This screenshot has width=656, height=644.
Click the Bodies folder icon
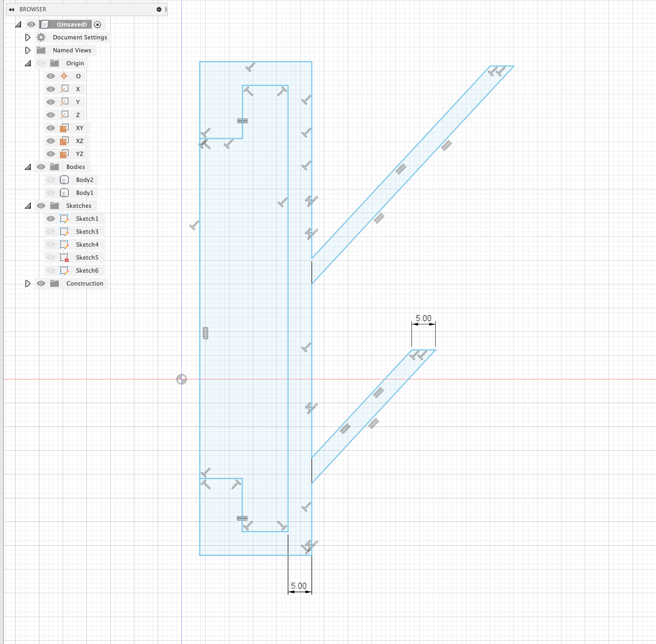pos(54,167)
